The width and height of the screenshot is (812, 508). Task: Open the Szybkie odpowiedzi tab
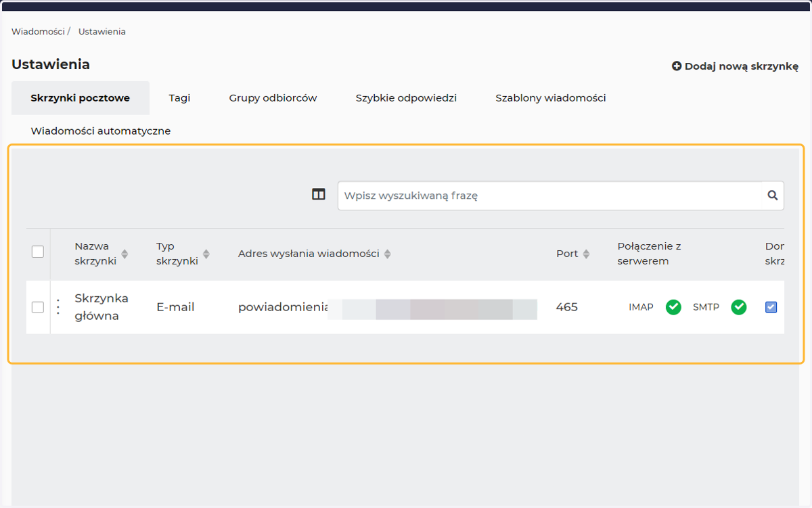pos(406,98)
